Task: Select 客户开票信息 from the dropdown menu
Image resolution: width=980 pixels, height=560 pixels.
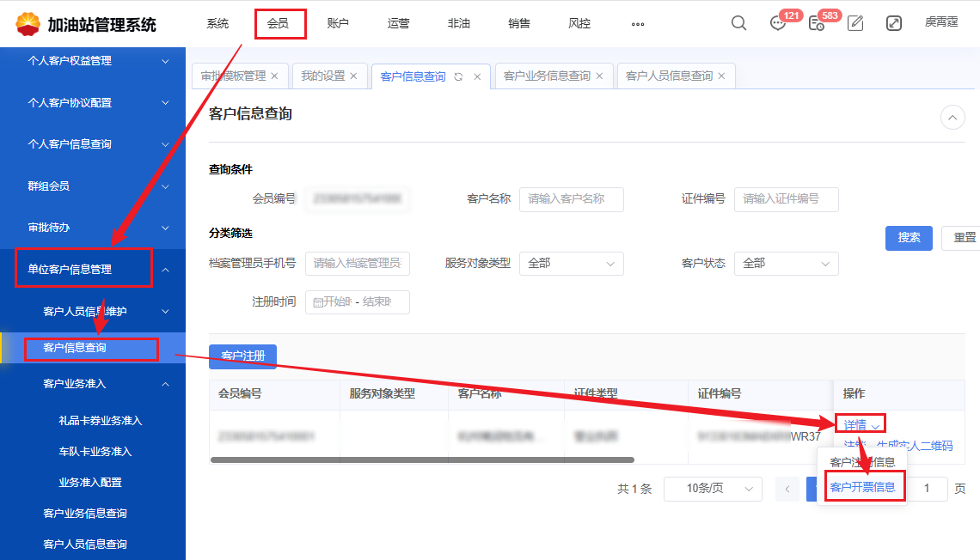Action: [862, 488]
